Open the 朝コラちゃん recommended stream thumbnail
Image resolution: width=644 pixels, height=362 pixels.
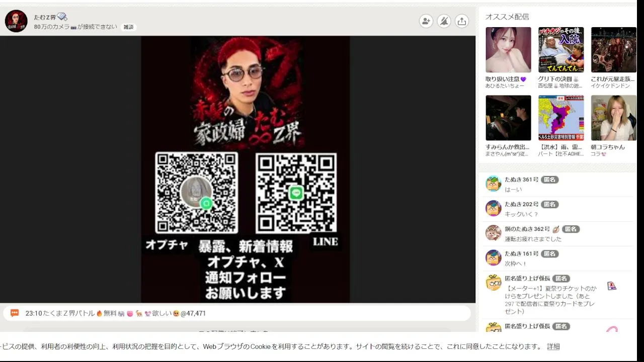pyautogui.click(x=614, y=118)
